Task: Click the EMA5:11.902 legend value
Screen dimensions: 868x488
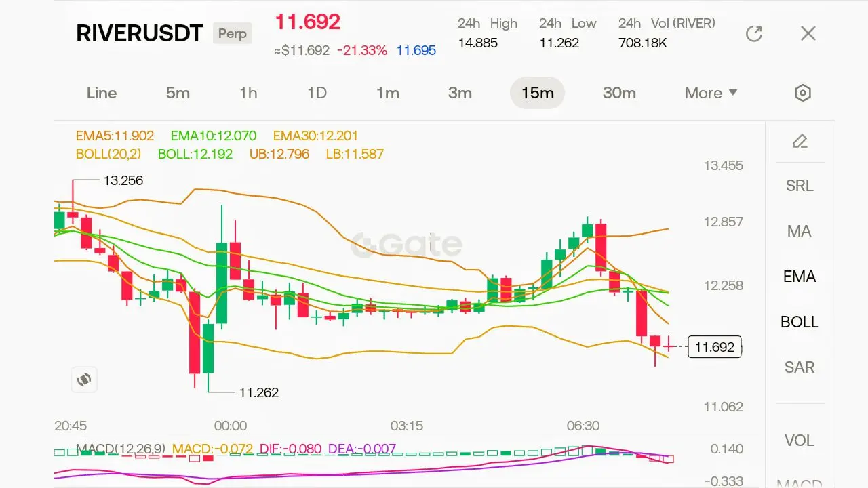Action: 115,136
